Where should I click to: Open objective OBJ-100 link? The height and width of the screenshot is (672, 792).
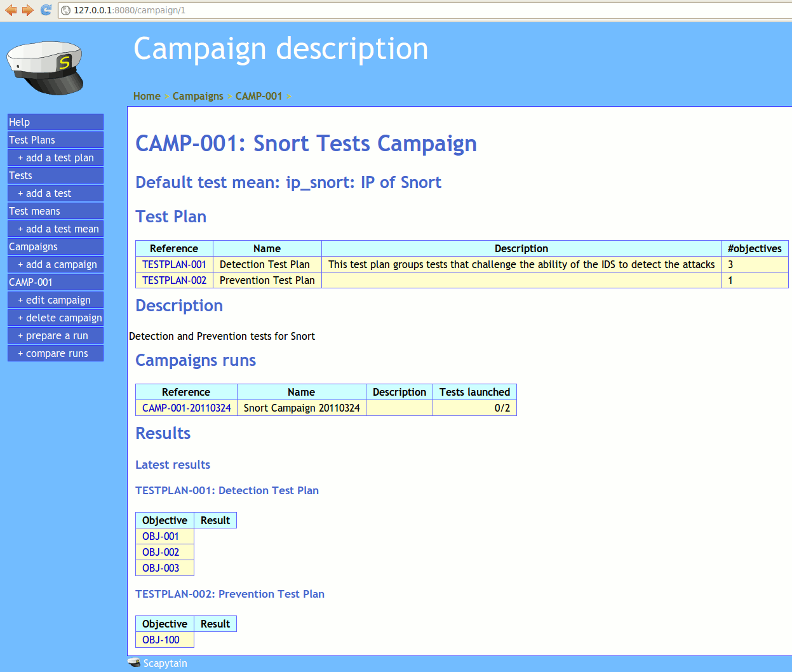click(161, 640)
